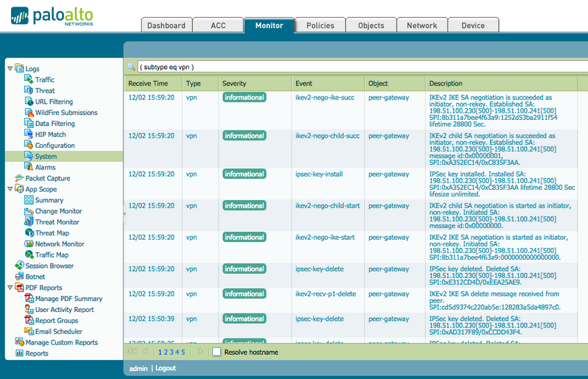Click the User Activity Report icon

coord(29,309)
